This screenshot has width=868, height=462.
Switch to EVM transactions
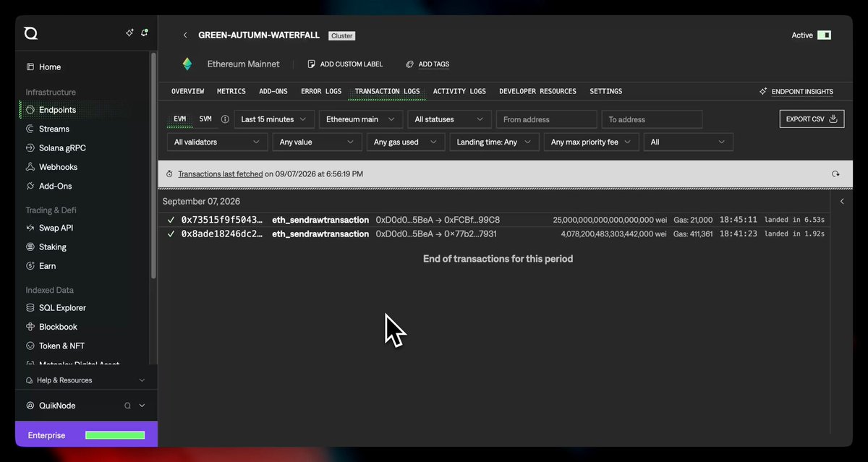pos(180,119)
